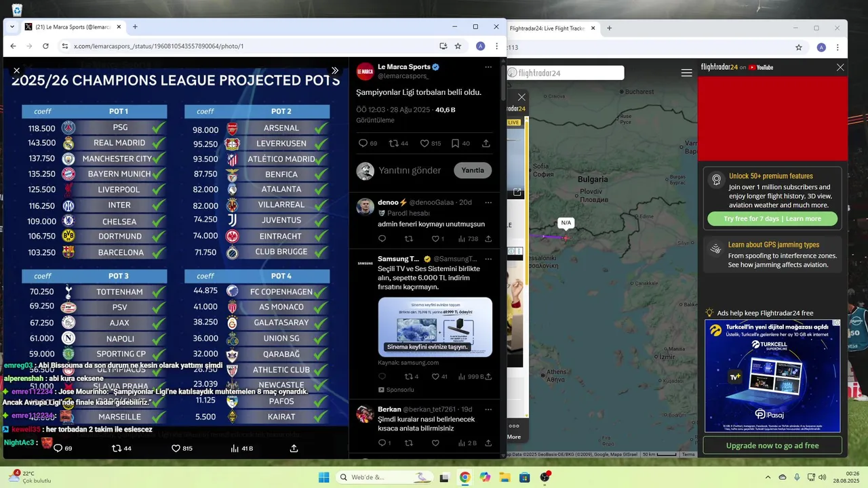Screen dimensions: 868x488
Task: Click the x.com address bar
Action: pos(251,46)
